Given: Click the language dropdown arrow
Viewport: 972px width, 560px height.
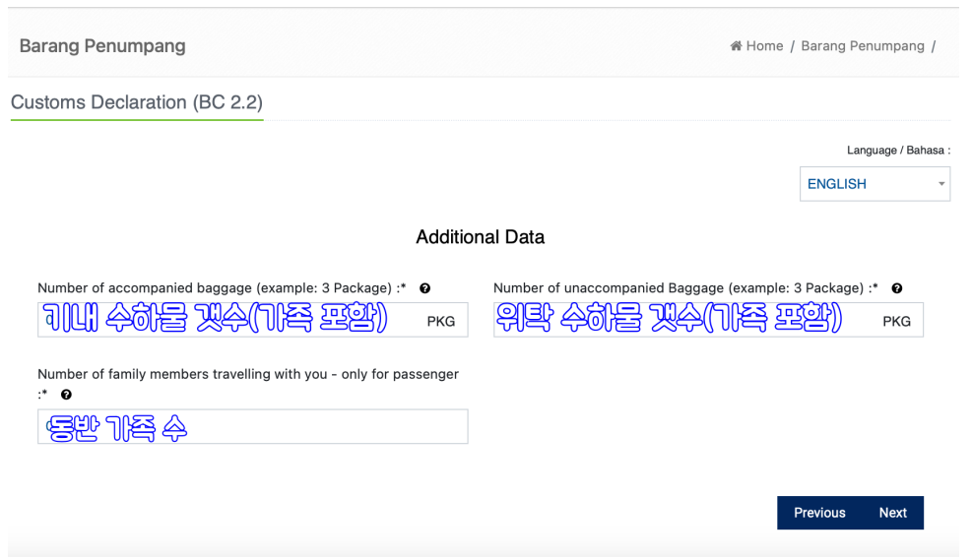Looking at the screenshot, I should point(941,184).
